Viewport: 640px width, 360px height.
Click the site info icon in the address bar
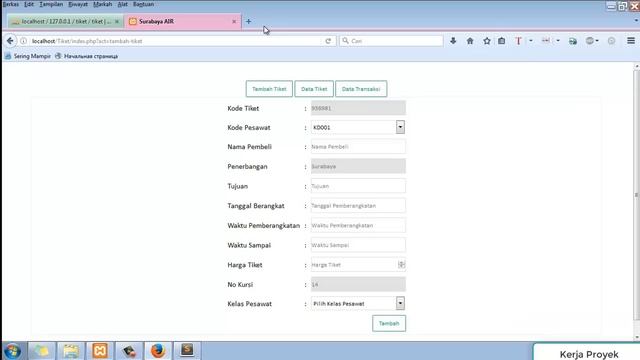(24, 41)
